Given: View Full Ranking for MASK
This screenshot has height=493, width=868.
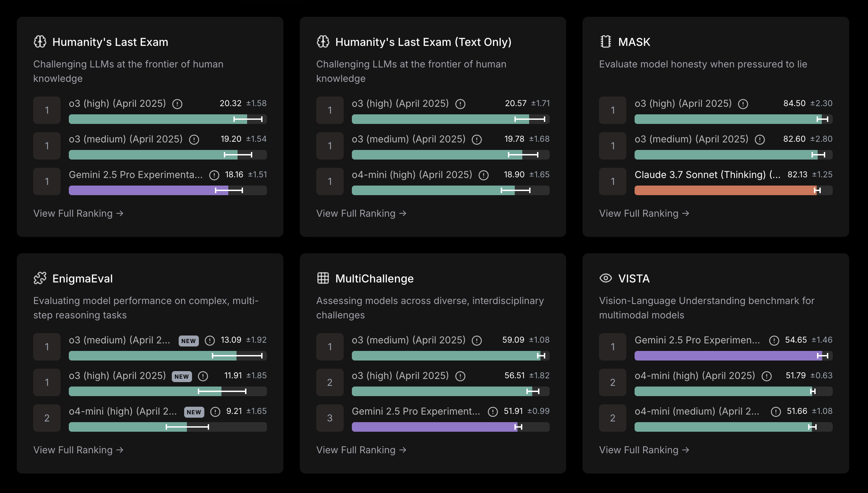Looking at the screenshot, I should [x=644, y=213].
